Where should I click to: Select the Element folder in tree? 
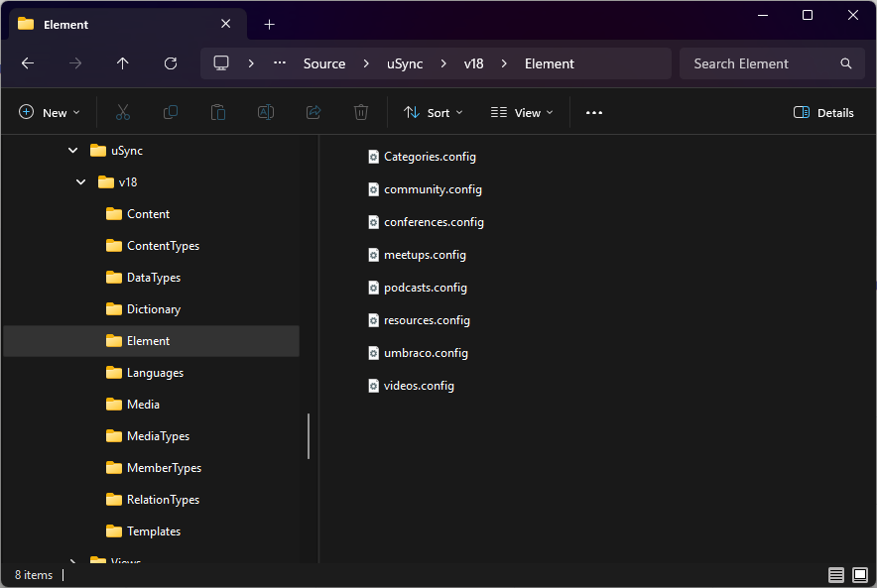[151, 341]
